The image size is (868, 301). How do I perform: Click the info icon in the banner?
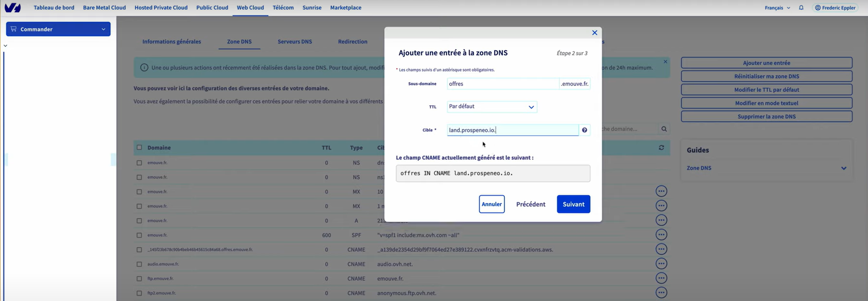coord(144,68)
